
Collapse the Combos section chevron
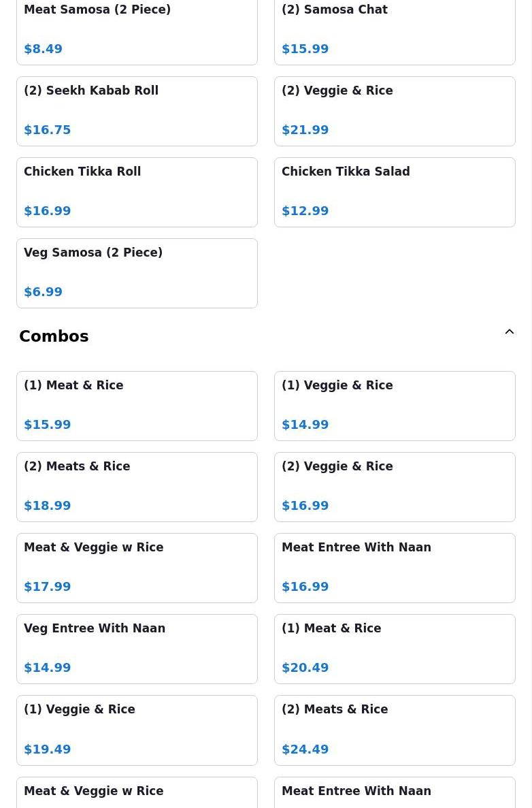click(x=510, y=332)
